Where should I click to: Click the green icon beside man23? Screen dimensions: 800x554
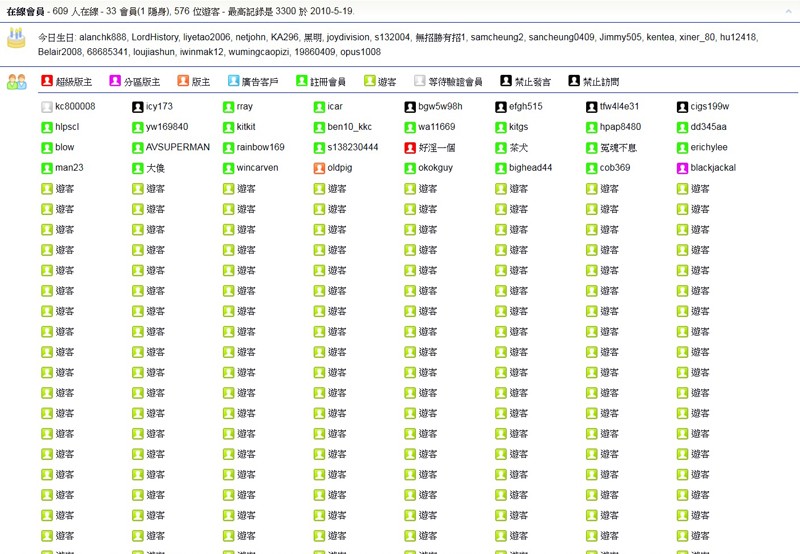(x=47, y=168)
